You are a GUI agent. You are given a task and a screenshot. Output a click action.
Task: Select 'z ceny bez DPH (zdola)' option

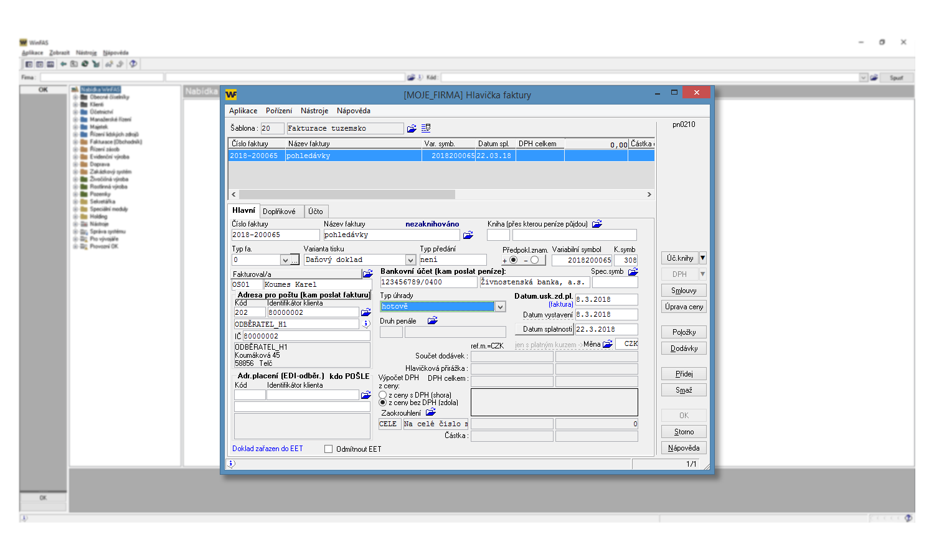(x=383, y=403)
